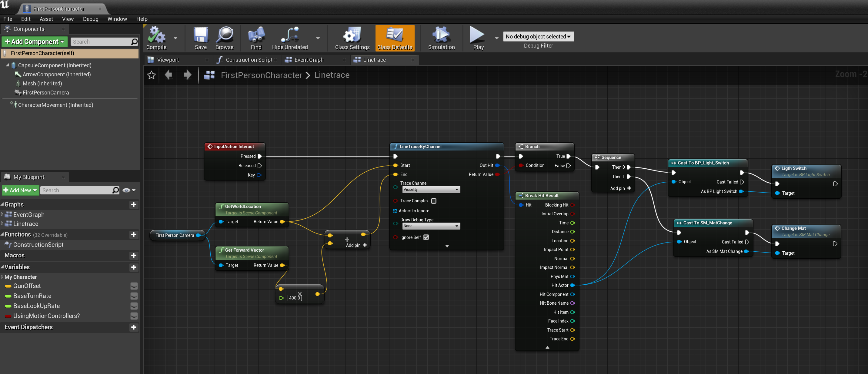Image resolution: width=868 pixels, height=374 pixels.
Task: Click the Add Component button
Action: (34, 41)
